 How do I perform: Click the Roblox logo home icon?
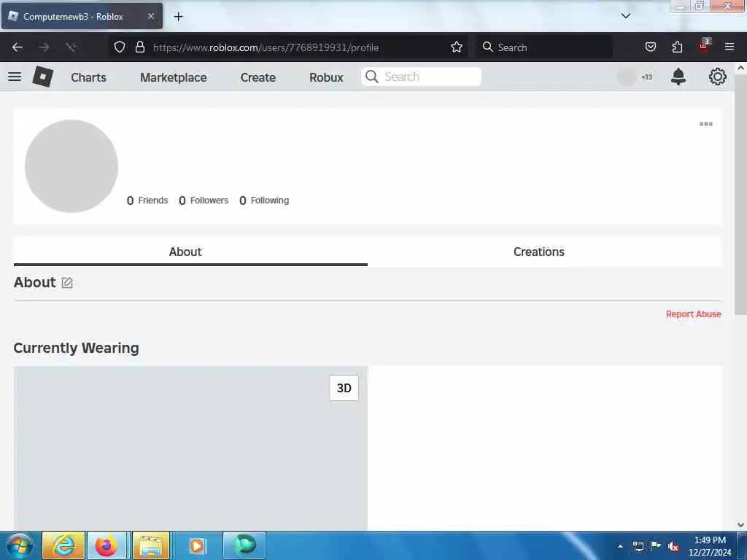pos(42,77)
